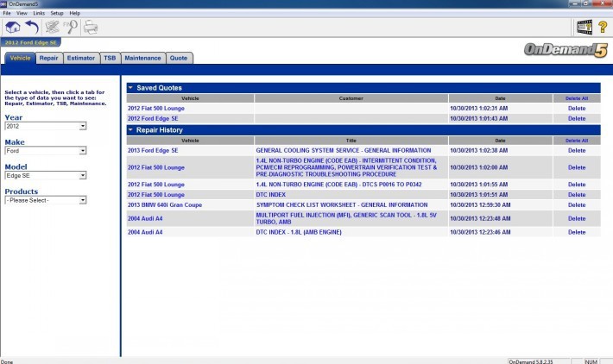
Task: Click the Done status bar text
Action: (x=7, y=361)
